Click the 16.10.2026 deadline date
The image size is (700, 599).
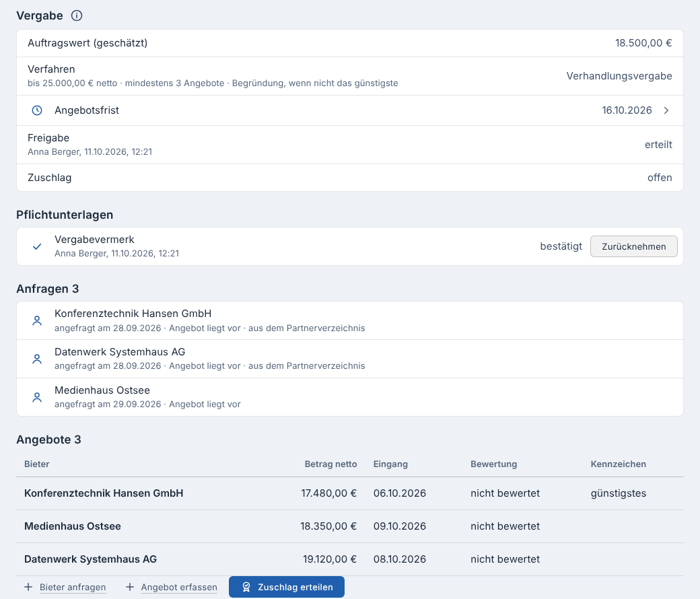(x=627, y=110)
